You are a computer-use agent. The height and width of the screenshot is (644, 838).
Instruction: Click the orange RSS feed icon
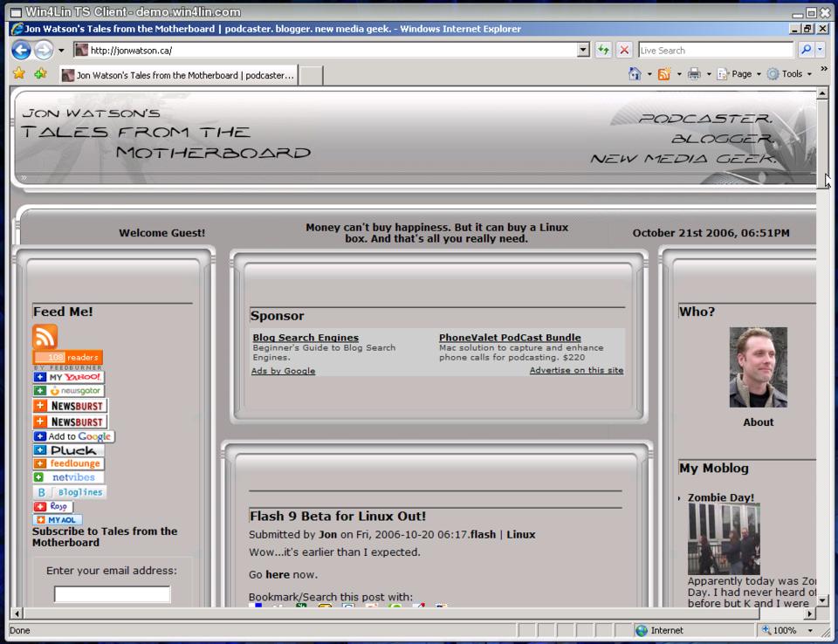pos(45,337)
